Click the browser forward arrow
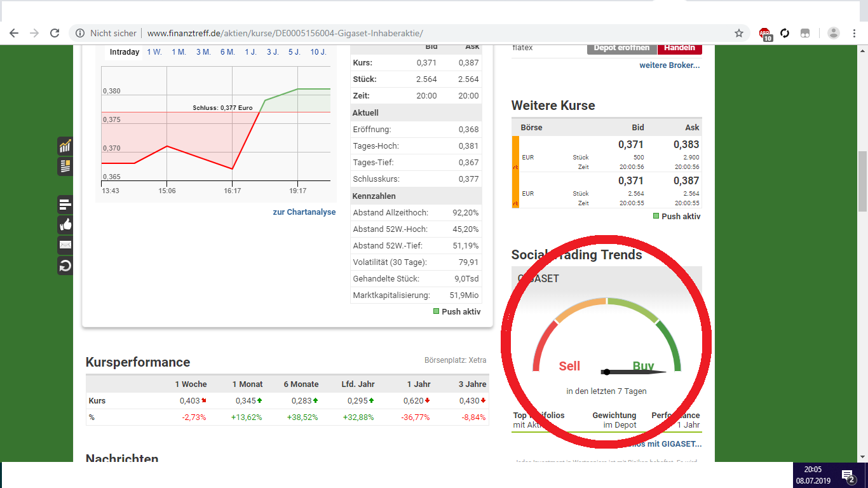The width and height of the screenshot is (868, 488). coord(34,33)
